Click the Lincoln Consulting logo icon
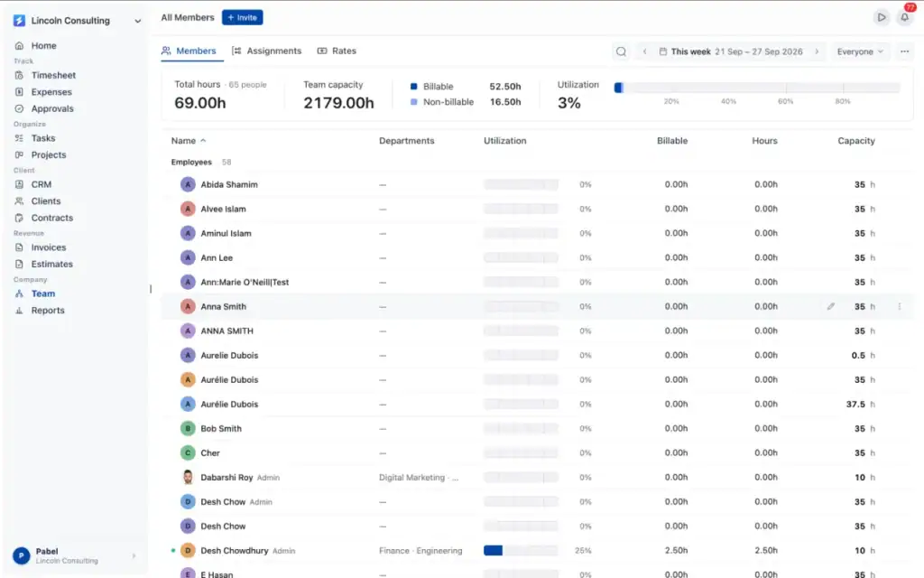This screenshot has width=924, height=578. click(19, 21)
